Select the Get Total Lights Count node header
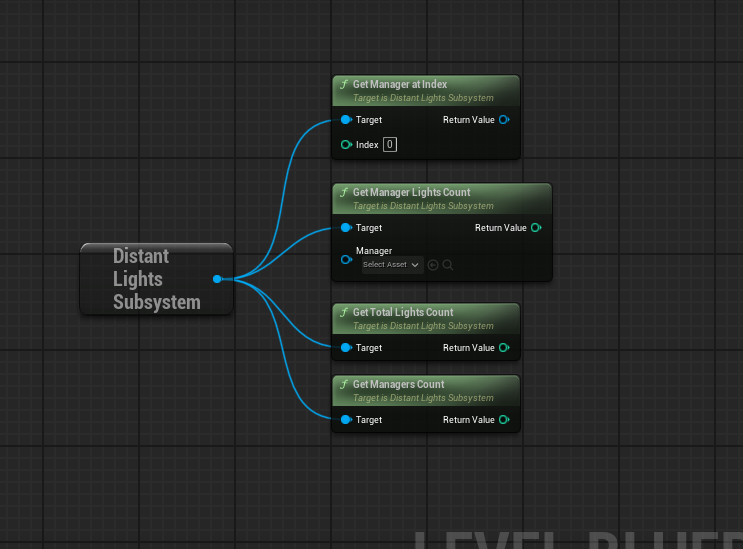The width and height of the screenshot is (743, 549). coord(426,318)
